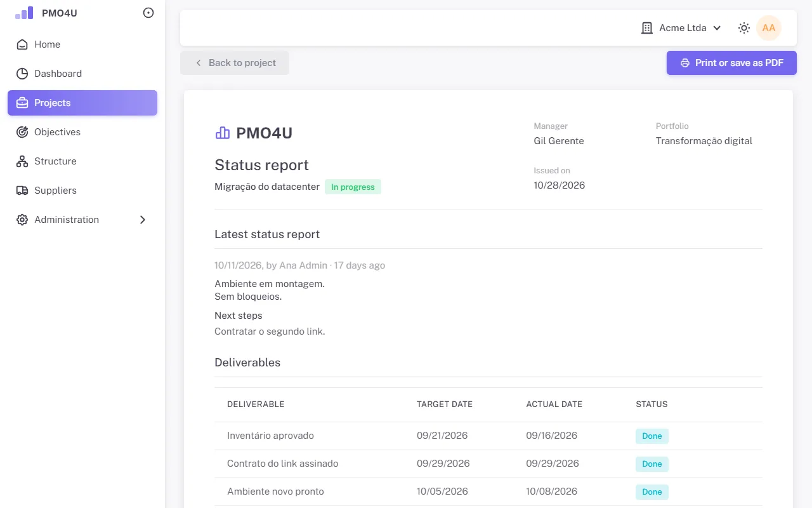The image size is (812, 508).
Task: Click the building icon beside Acme Ltda
Action: 647,28
